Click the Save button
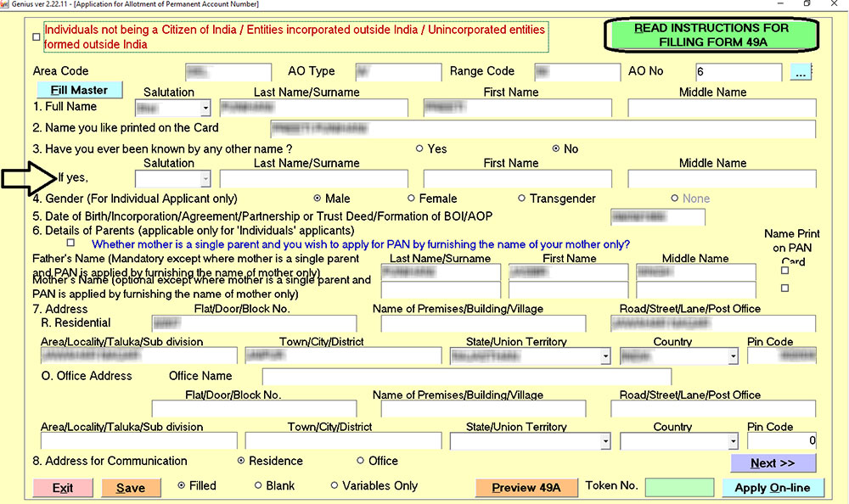The width and height of the screenshot is (849, 504). [x=130, y=488]
